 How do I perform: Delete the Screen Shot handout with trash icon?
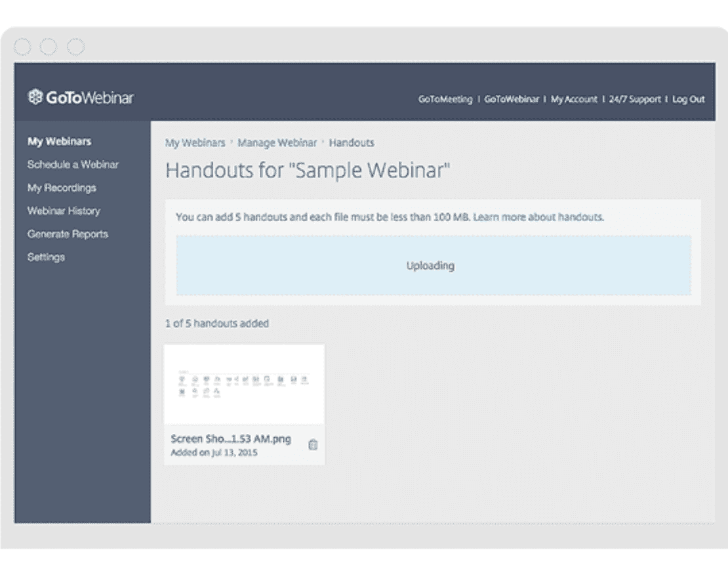313,445
